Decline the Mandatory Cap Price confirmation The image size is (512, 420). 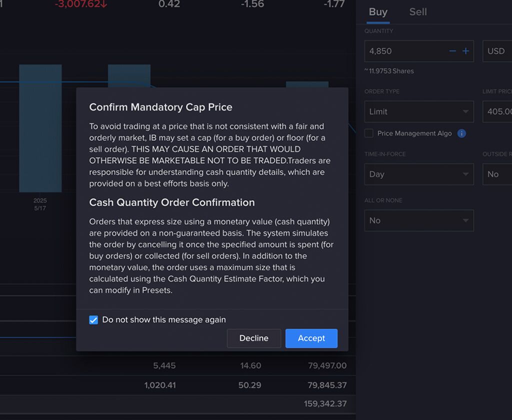(x=253, y=338)
